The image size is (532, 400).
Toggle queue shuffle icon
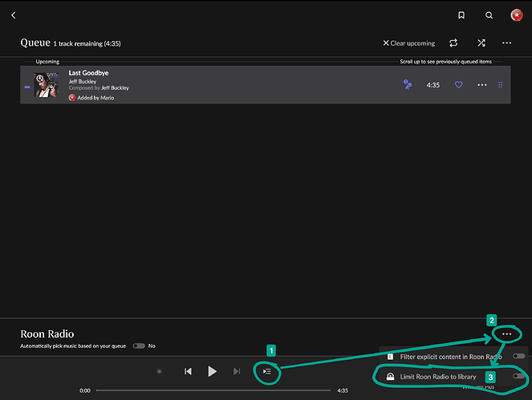(x=481, y=43)
